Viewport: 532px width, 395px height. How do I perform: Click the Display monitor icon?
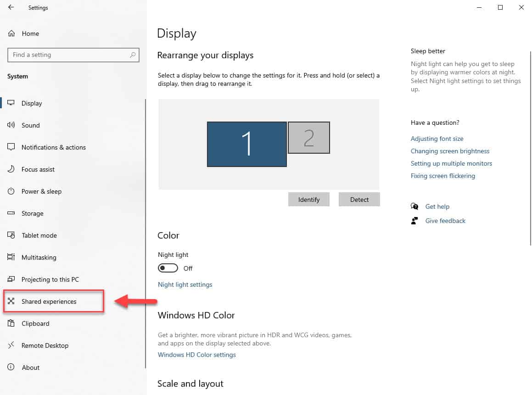click(11, 103)
